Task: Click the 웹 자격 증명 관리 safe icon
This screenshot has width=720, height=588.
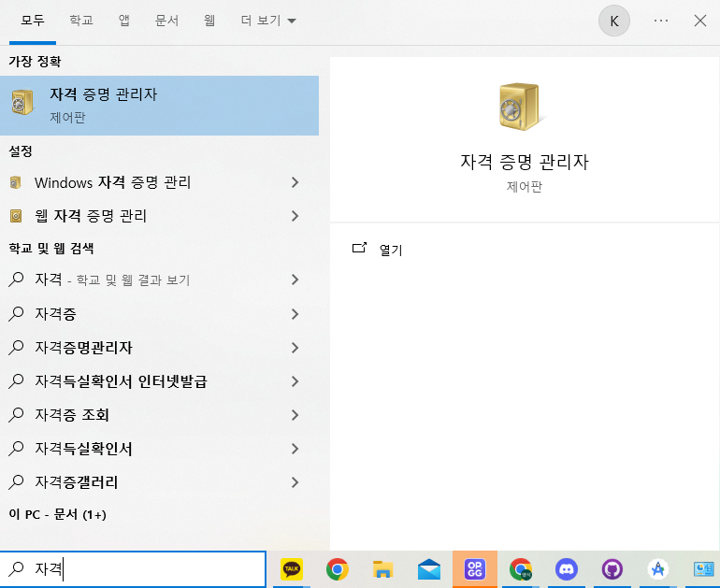Action: pos(16,216)
